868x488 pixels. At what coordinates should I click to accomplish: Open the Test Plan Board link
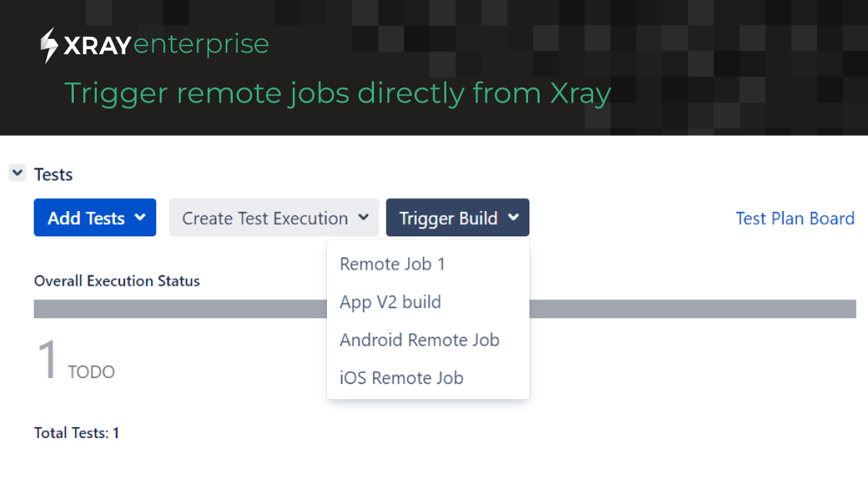pyautogui.click(x=795, y=218)
